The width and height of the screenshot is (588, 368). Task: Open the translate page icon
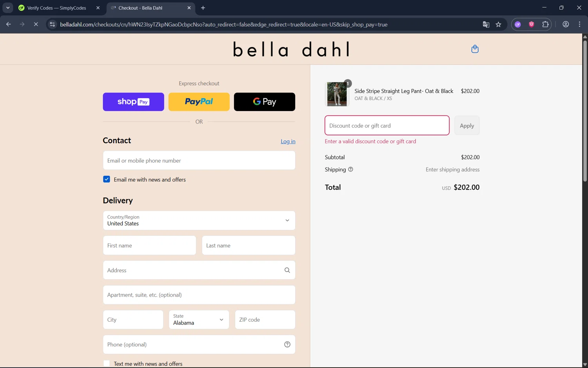(486, 24)
